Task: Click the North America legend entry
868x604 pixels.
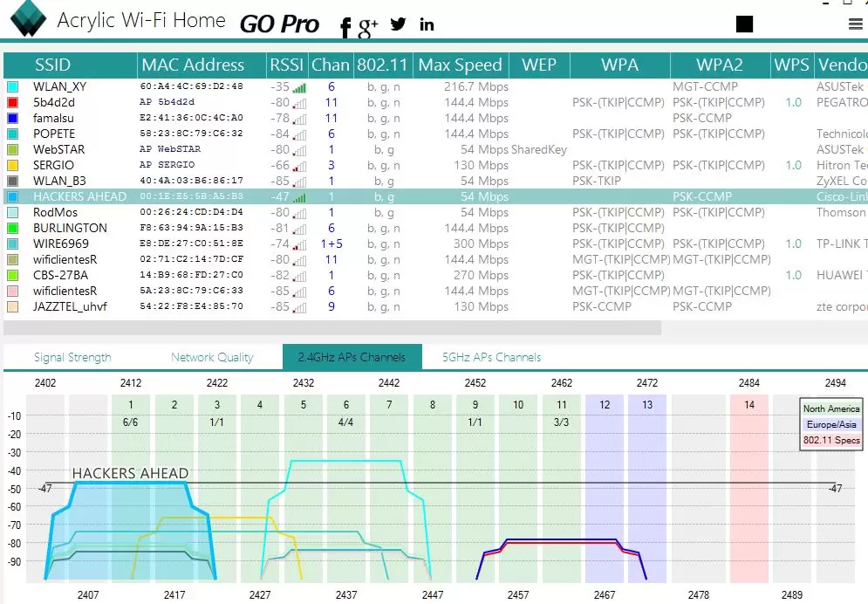Action: [831, 408]
